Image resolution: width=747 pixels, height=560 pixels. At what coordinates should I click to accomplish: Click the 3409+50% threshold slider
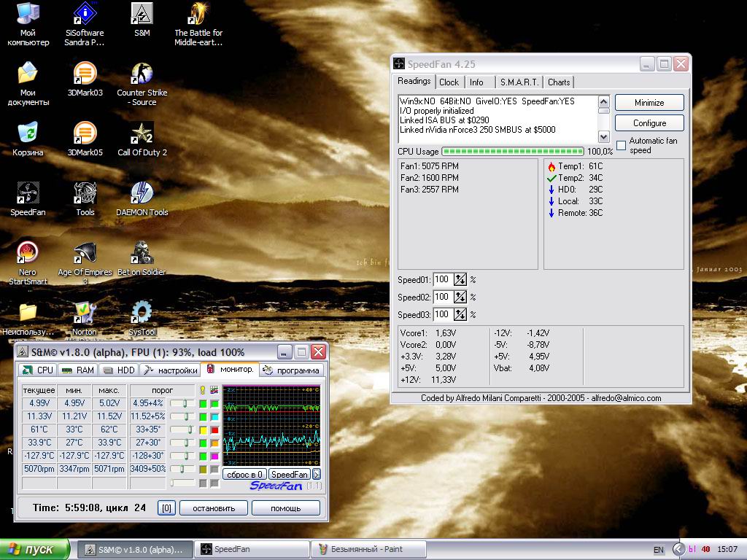(183, 469)
